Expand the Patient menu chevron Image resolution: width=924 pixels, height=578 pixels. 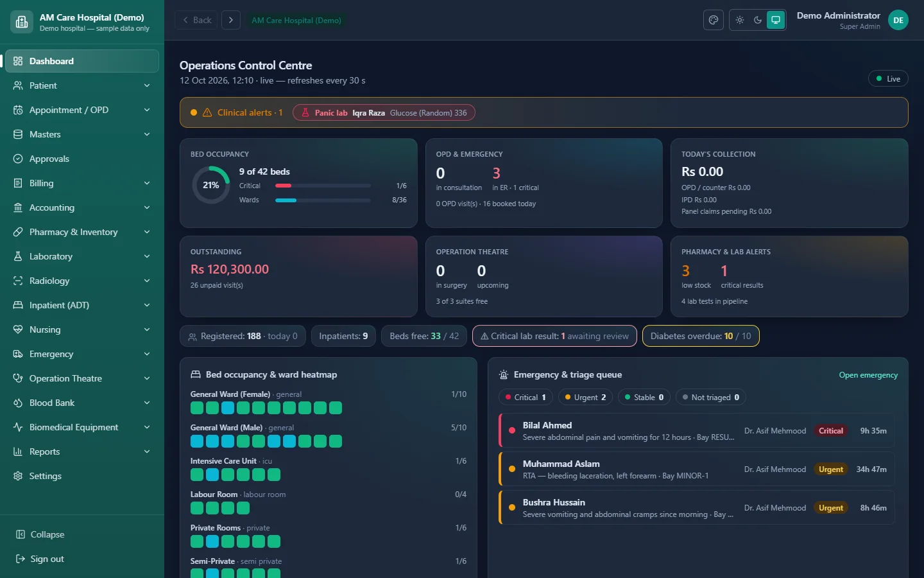(x=147, y=85)
